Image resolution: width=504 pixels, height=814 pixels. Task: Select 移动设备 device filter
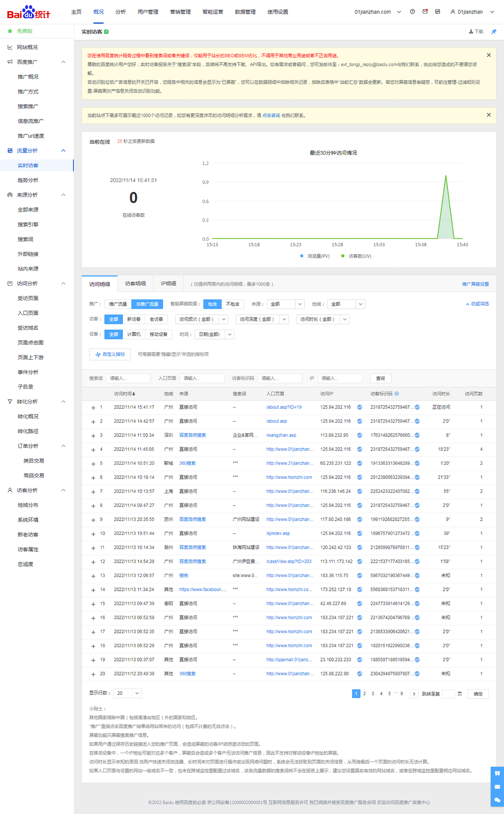tap(158, 335)
